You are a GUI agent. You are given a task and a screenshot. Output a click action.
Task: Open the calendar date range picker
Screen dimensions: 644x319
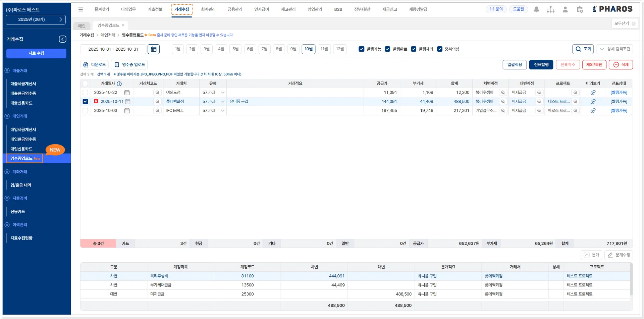pos(153,49)
